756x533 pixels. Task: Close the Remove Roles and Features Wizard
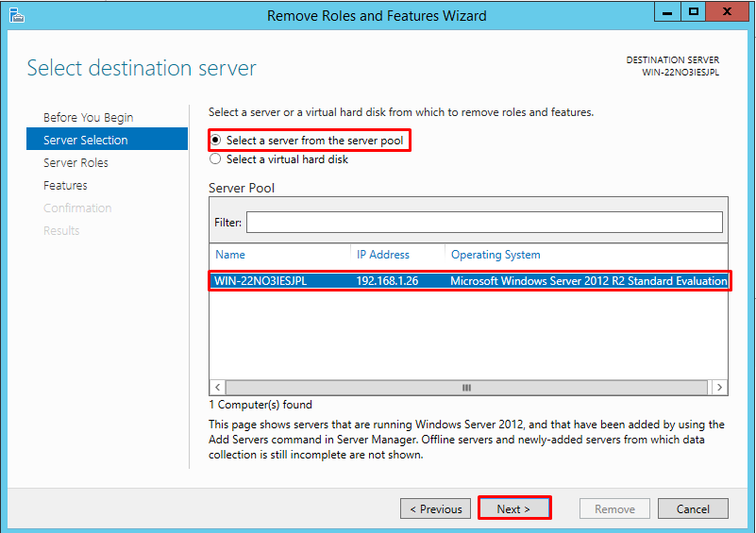click(727, 12)
